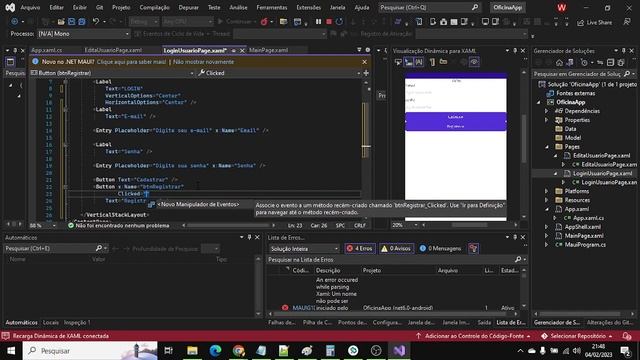Click Selecionar Repositório in status bar
The image size is (640, 360).
pyautogui.click(x=577, y=336)
